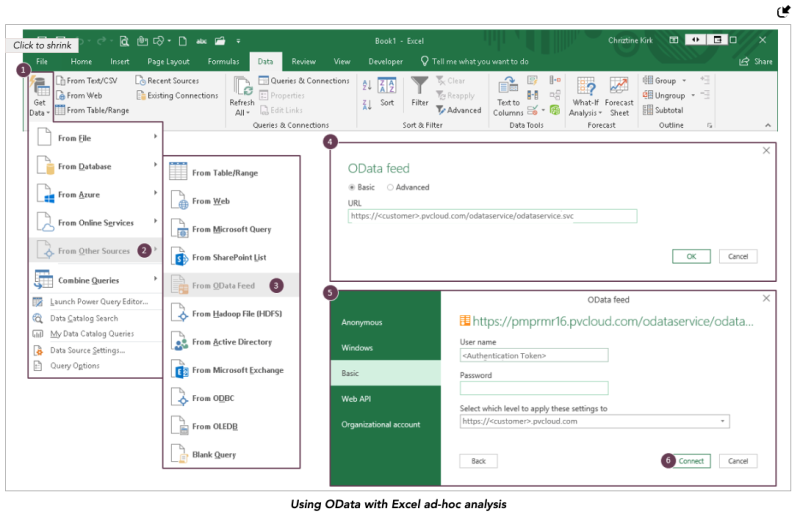Choose From Table/Range in the submenu
The width and height of the screenshot is (800, 514).
231,173
